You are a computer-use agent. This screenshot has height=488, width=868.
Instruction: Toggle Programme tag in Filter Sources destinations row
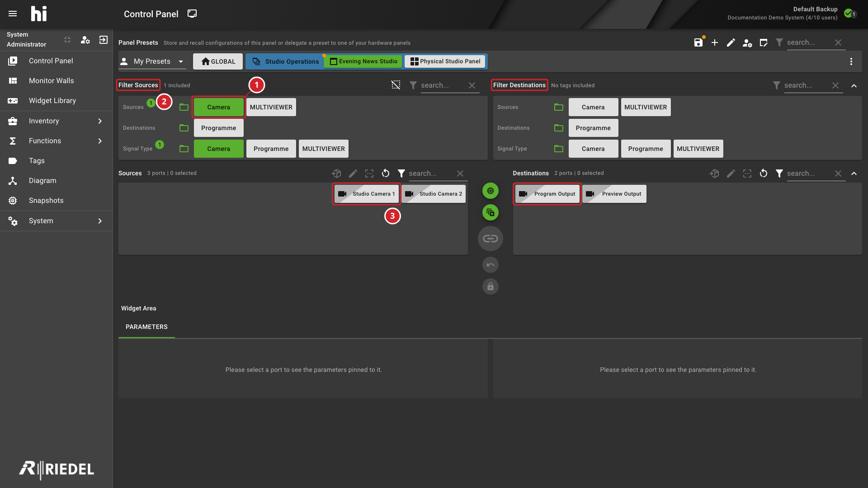tap(219, 128)
